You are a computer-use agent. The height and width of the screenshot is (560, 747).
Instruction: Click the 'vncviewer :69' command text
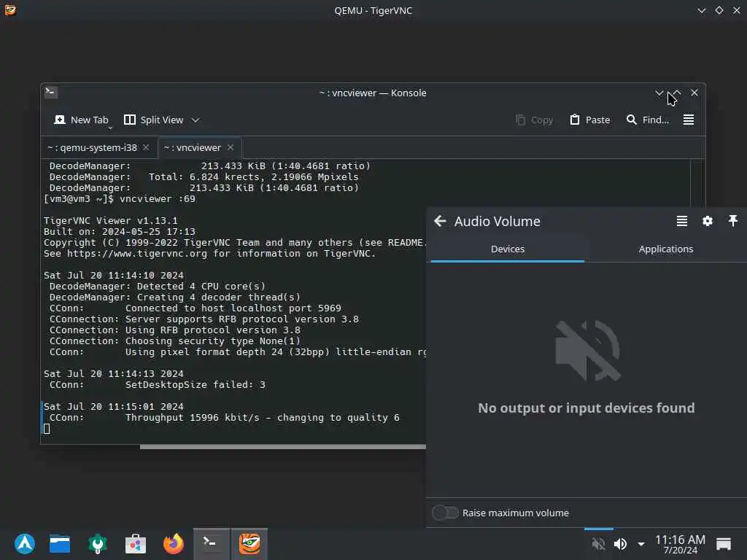158,199
